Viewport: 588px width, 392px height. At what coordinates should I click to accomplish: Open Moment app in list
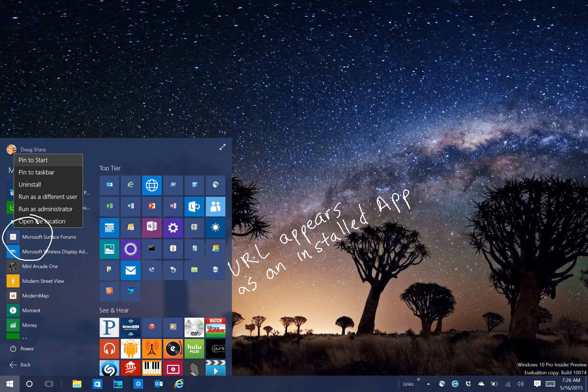tap(49, 310)
